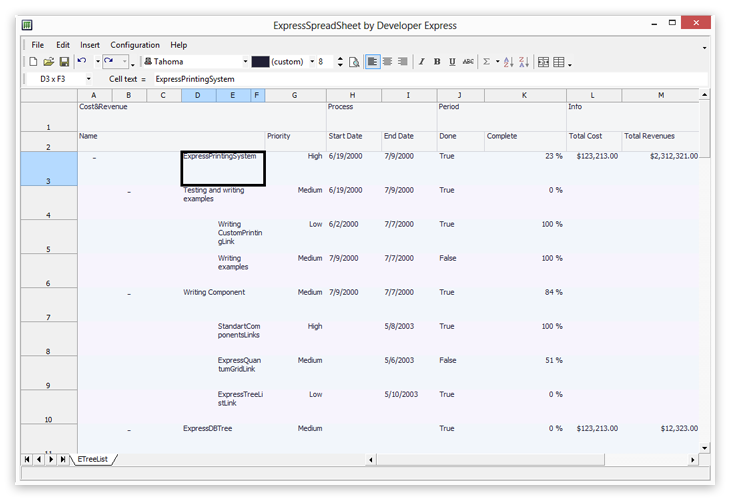Click the Sum (sigma) icon

click(x=487, y=62)
